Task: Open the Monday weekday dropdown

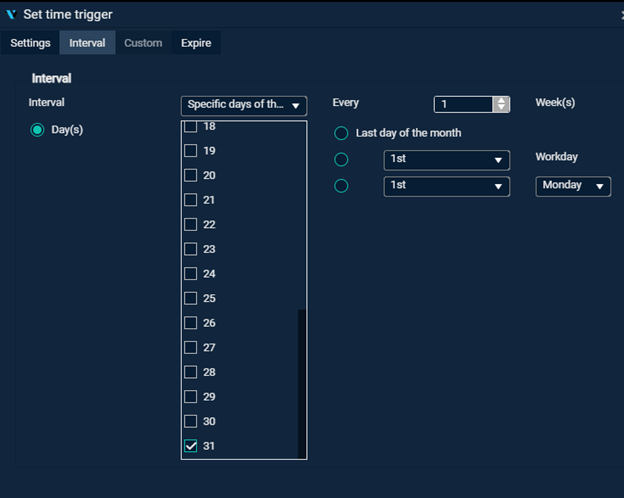Action: click(x=573, y=186)
